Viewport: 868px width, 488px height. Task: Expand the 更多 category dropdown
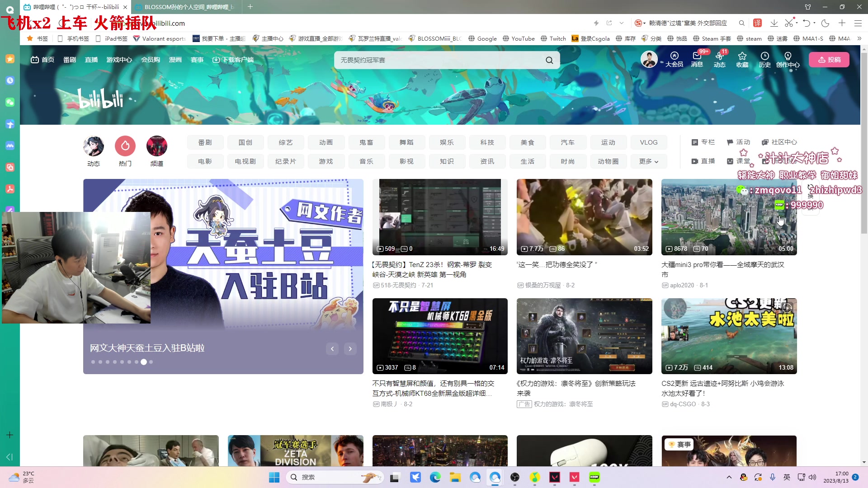(649, 161)
